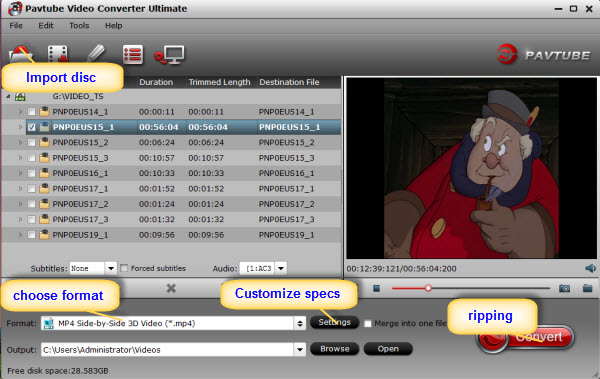Open the red task list icon

click(x=133, y=54)
